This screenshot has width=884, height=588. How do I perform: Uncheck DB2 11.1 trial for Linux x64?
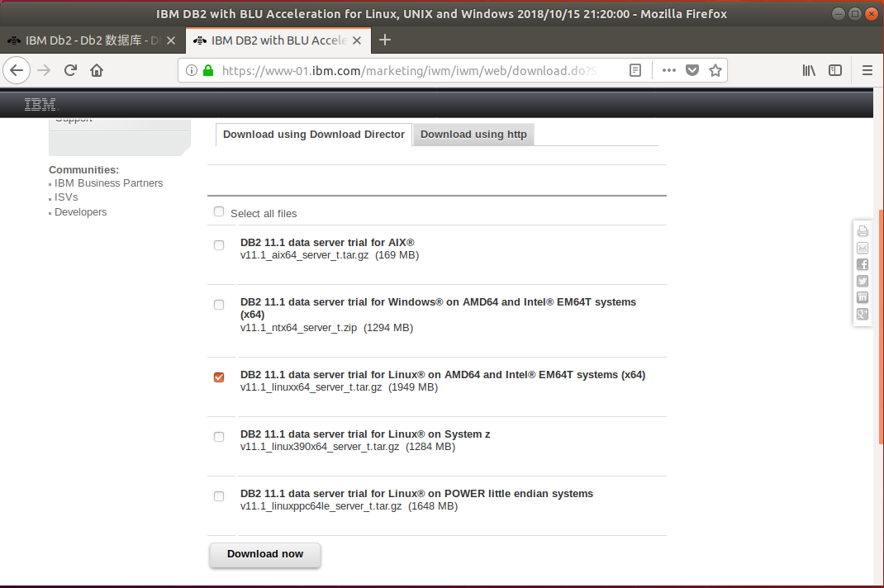(219, 377)
